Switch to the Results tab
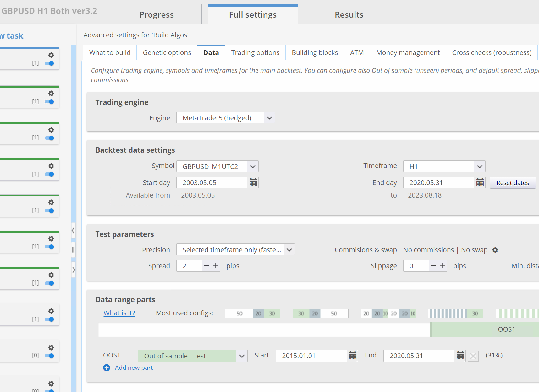The height and width of the screenshot is (392, 539). point(349,14)
